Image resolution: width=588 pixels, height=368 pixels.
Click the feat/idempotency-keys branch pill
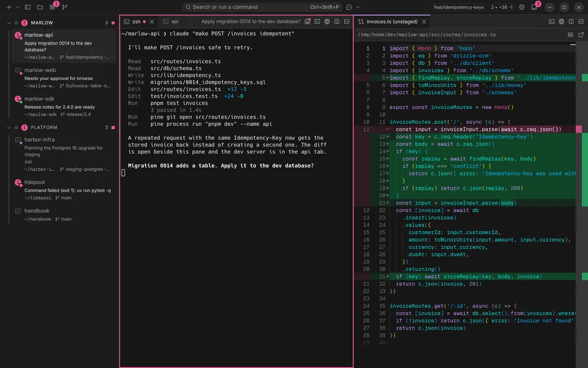pyautogui.click(x=458, y=7)
